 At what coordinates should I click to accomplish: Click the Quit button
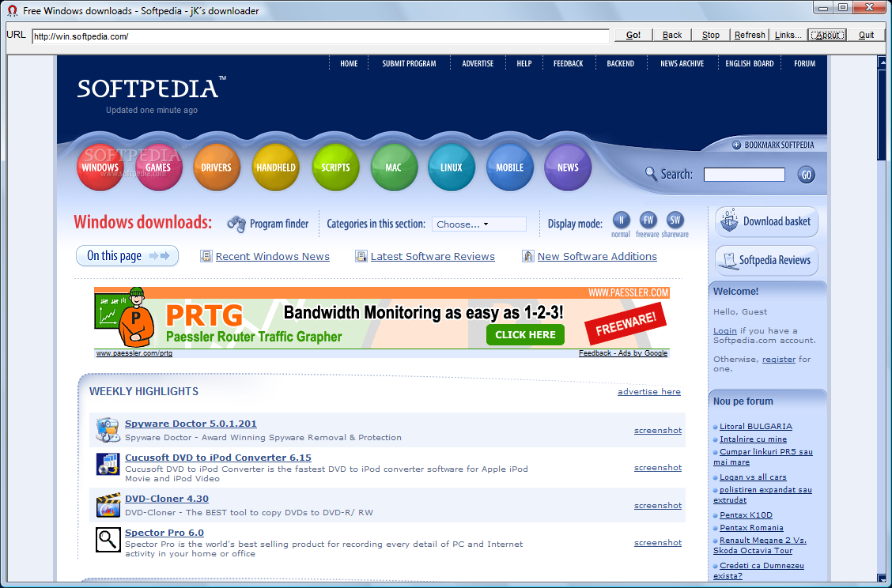(867, 36)
